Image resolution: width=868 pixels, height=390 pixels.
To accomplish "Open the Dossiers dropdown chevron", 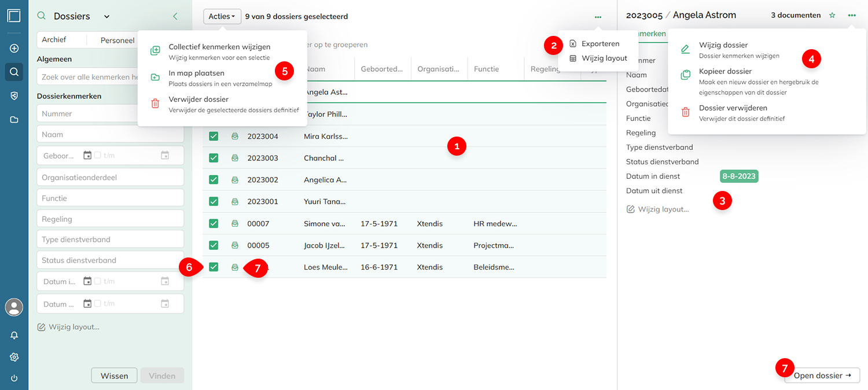I will [x=106, y=17].
